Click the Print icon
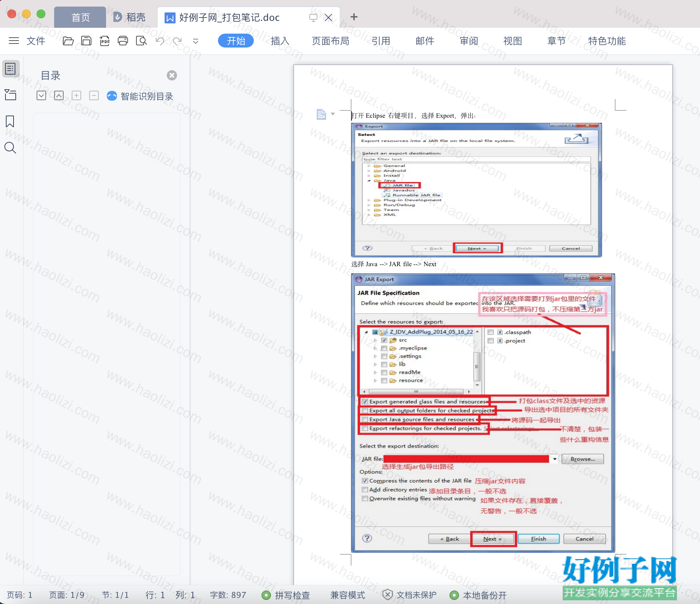 (x=123, y=41)
